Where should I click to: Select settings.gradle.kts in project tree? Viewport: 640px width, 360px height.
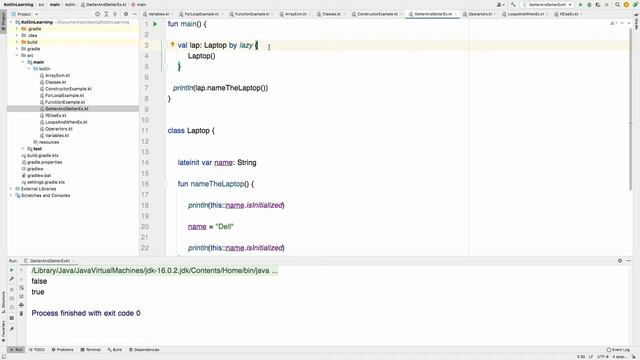(46, 182)
